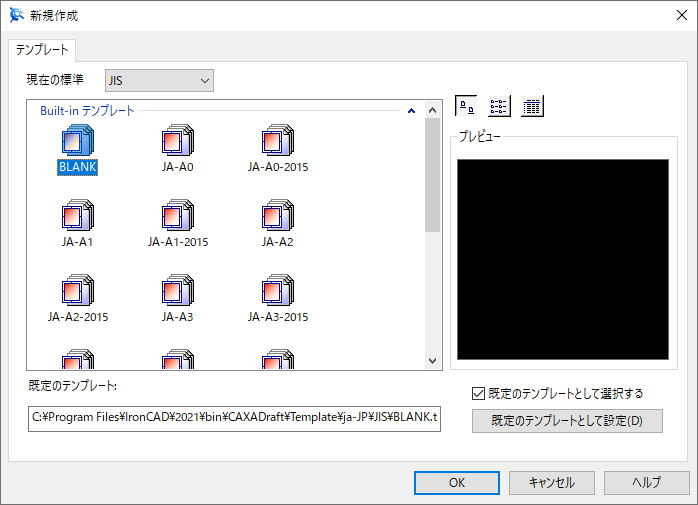
Task: Select the JA-A0 template icon
Action: coord(178,140)
